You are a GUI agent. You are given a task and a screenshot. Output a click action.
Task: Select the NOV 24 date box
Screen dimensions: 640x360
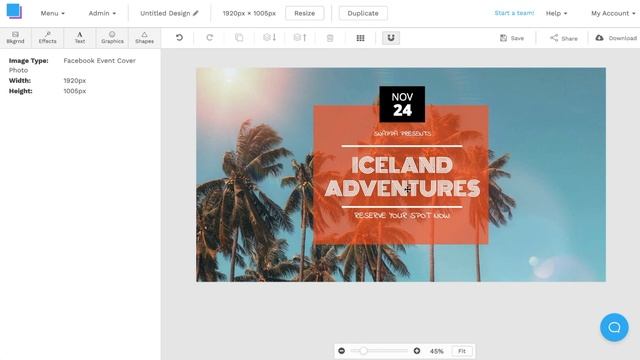[402, 104]
